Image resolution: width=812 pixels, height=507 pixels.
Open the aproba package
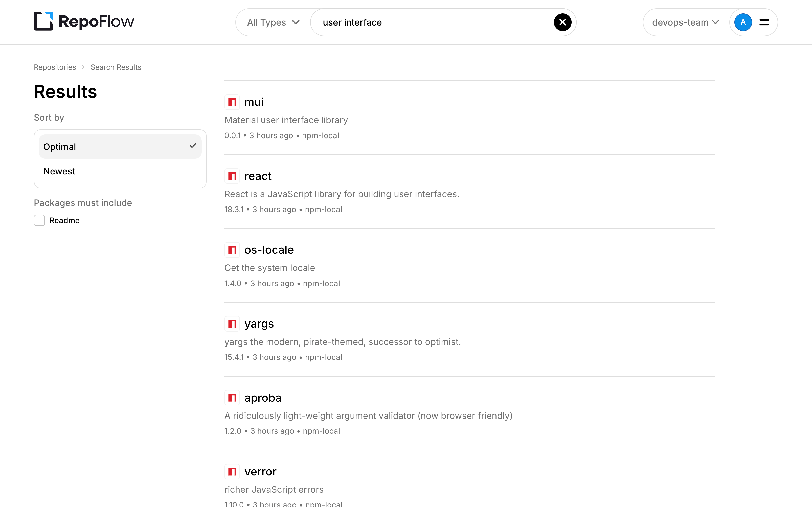click(263, 398)
